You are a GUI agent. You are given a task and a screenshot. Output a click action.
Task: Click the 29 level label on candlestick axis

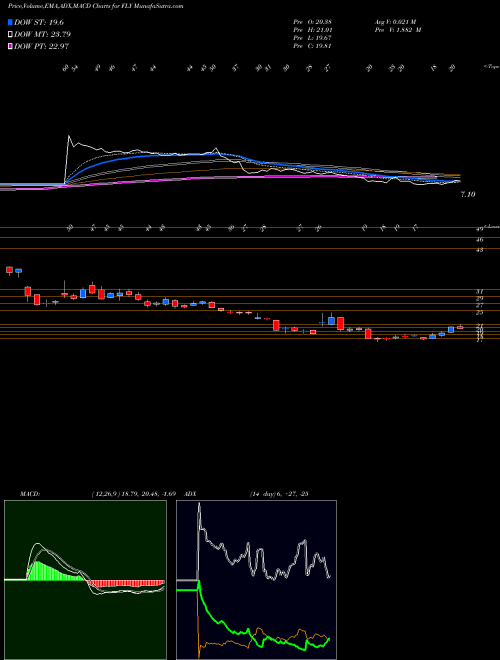(479, 298)
